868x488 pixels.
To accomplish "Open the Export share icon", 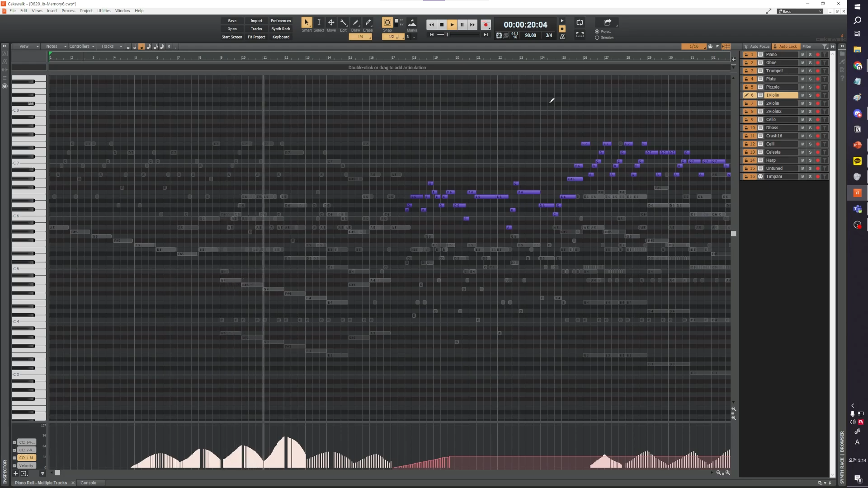I will [608, 23].
